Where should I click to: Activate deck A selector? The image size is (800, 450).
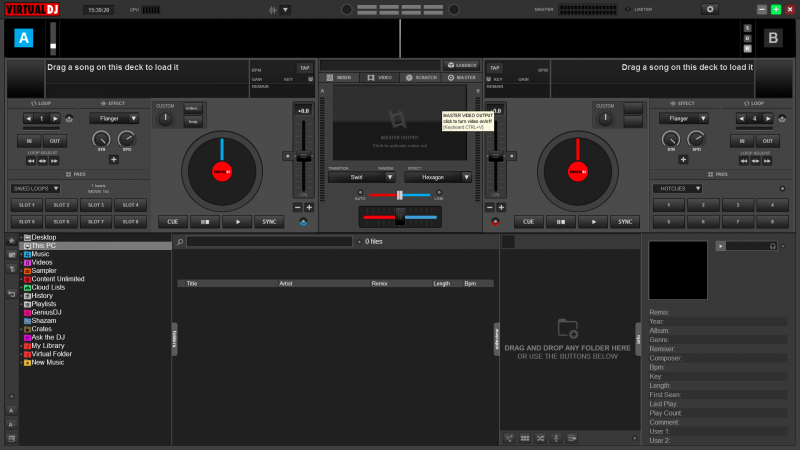(x=23, y=38)
